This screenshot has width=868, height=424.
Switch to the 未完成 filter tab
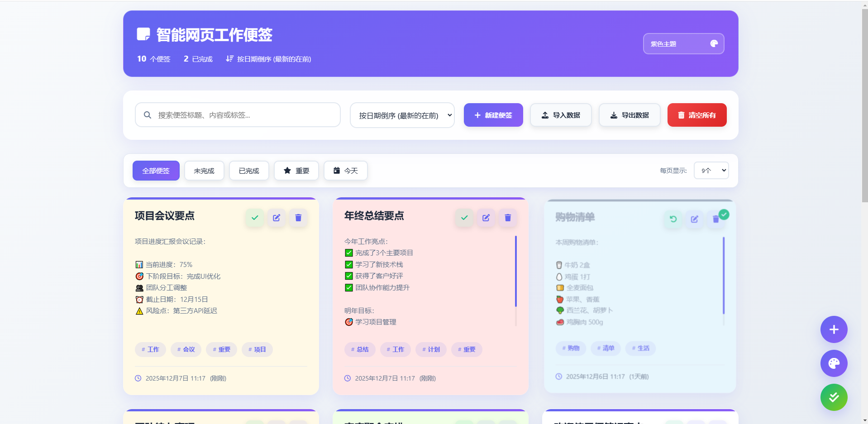click(204, 171)
